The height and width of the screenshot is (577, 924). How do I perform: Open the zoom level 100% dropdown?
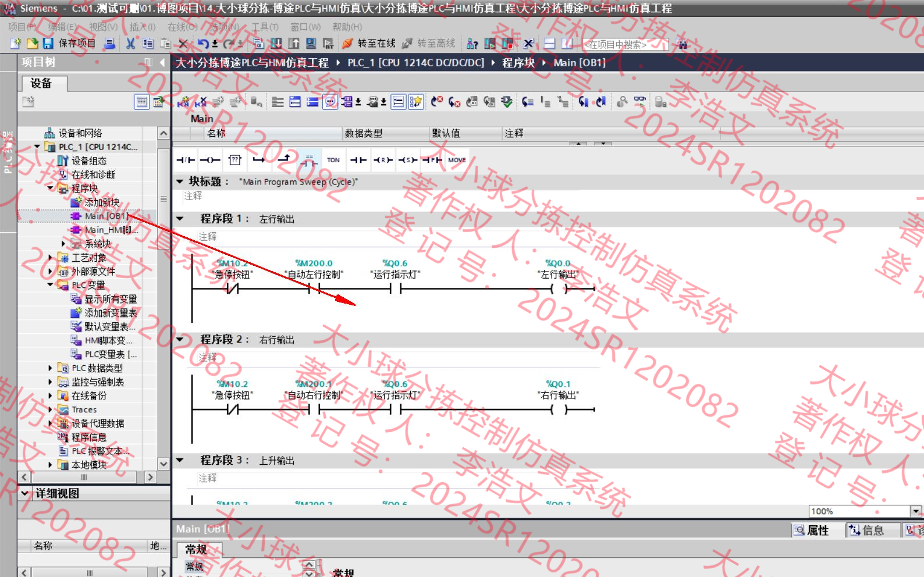(916, 511)
